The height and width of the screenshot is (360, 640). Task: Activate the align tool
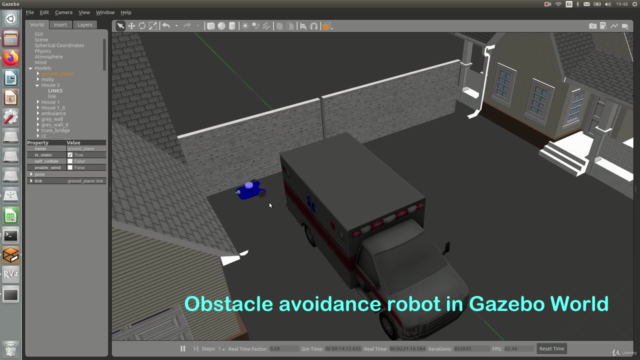[x=303, y=26]
